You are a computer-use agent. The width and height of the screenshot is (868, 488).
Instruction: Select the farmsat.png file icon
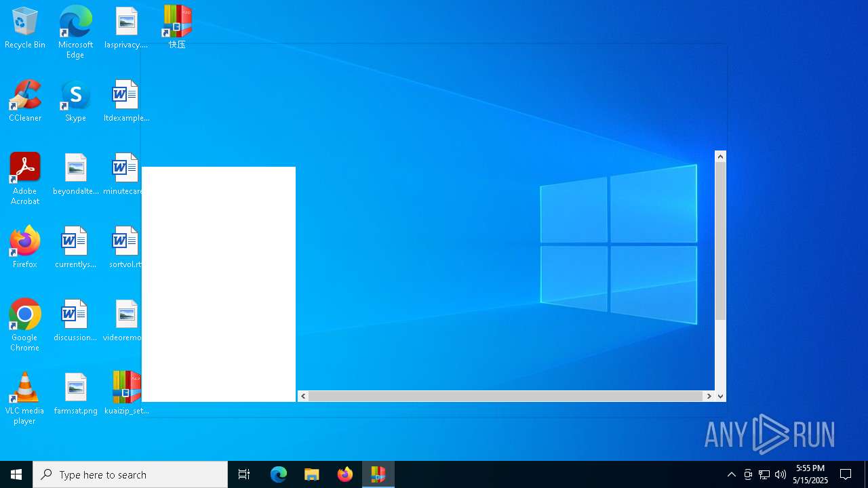(75, 393)
